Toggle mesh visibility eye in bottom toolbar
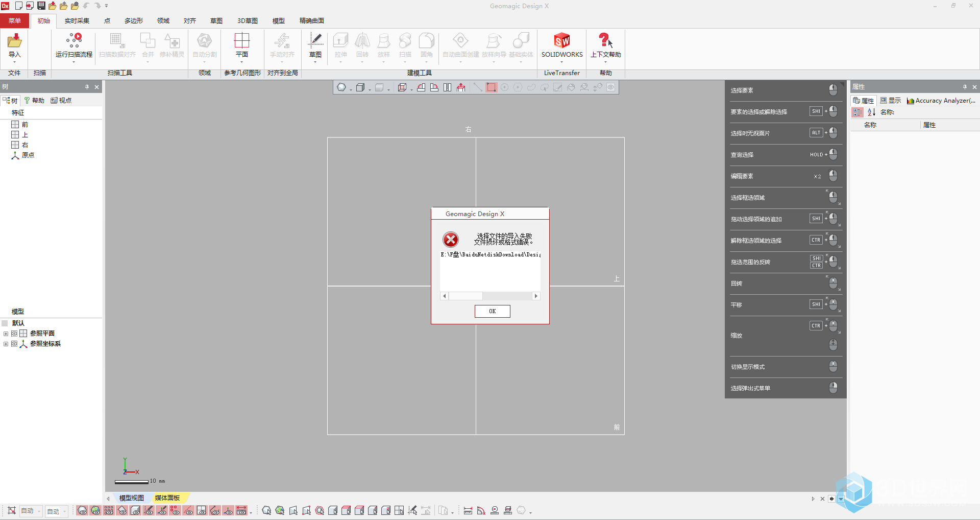Image resolution: width=980 pixels, height=520 pixels. click(82, 510)
